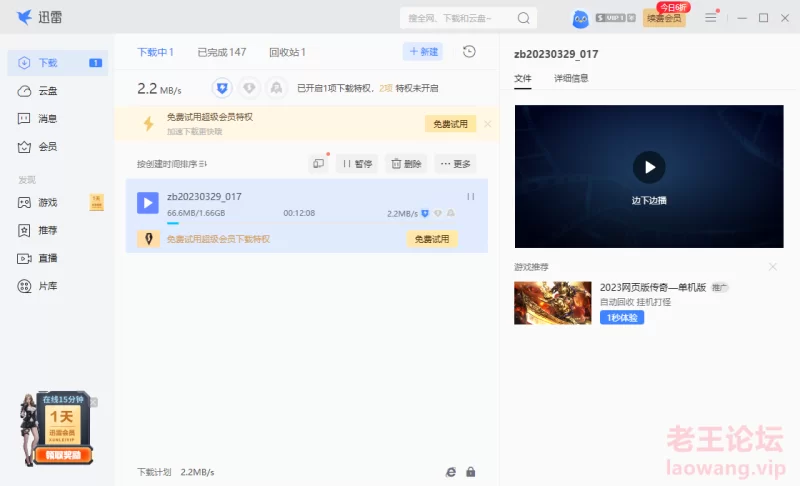This screenshot has width=800, height=486.
Task: Click the 新建 new task button
Action: click(423, 52)
